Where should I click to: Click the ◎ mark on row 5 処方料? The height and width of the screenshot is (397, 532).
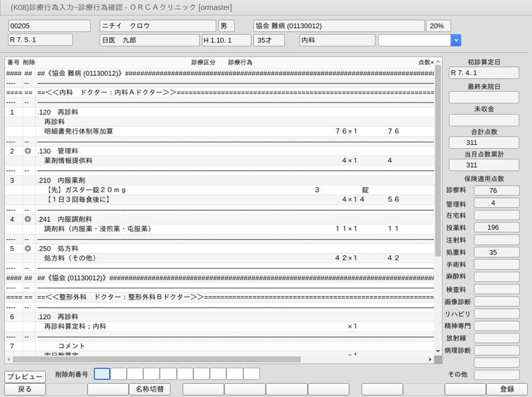28,248
